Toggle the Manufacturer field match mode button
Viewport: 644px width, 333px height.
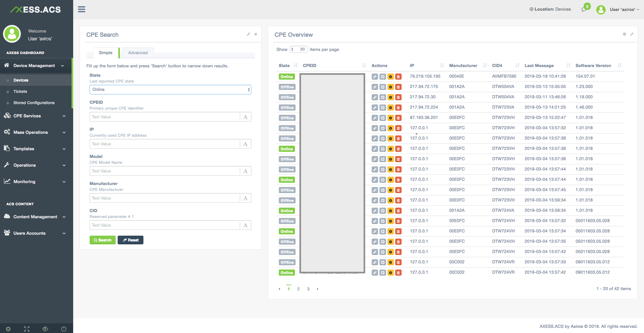coord(246,198)
